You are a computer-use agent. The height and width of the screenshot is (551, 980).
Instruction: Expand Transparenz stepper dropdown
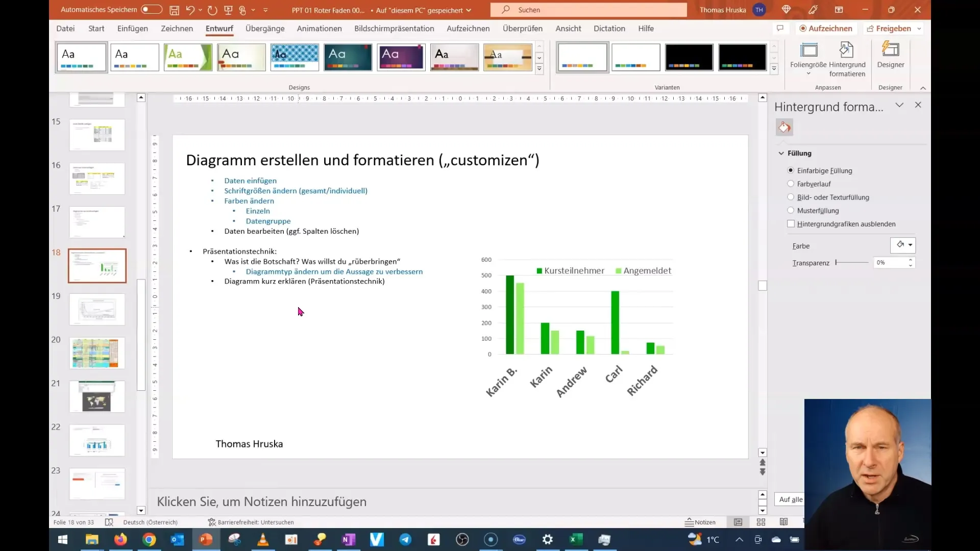(x=913, y=265)
